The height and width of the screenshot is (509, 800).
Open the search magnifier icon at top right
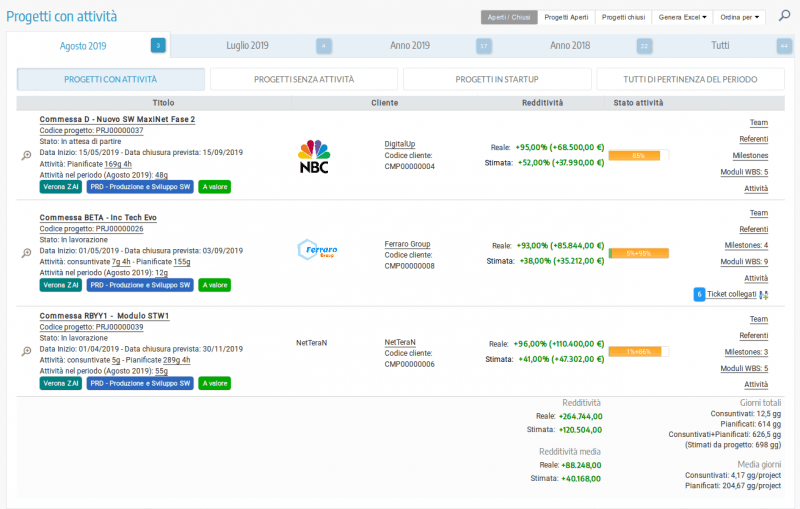pos(784,15)
